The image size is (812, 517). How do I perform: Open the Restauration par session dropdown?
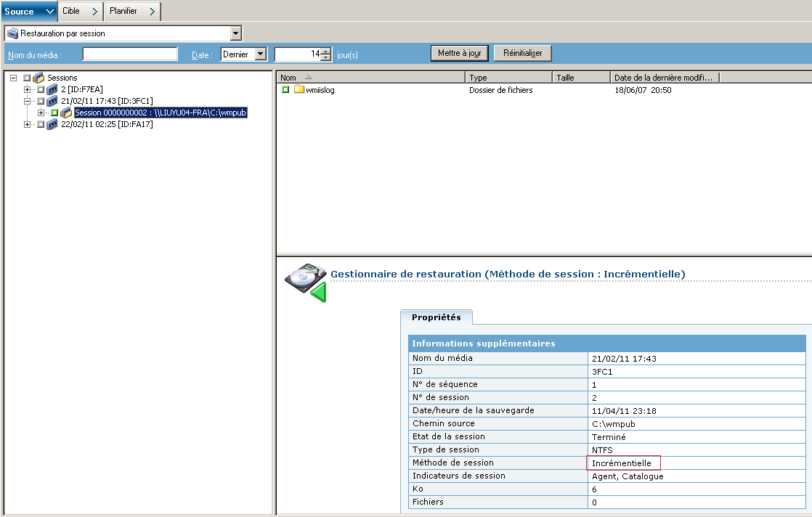(235, 33)
